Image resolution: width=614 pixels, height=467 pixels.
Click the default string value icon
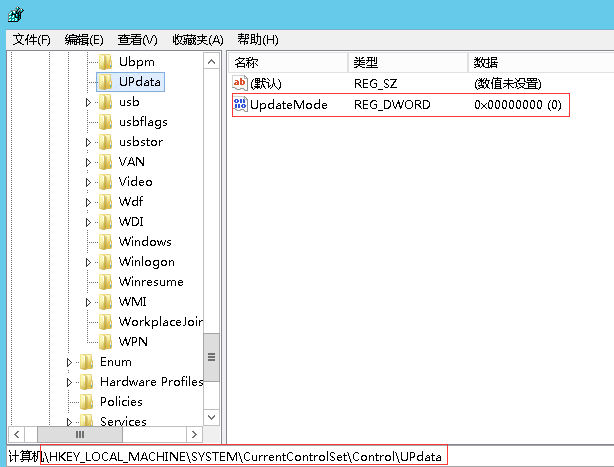point(240,83)
